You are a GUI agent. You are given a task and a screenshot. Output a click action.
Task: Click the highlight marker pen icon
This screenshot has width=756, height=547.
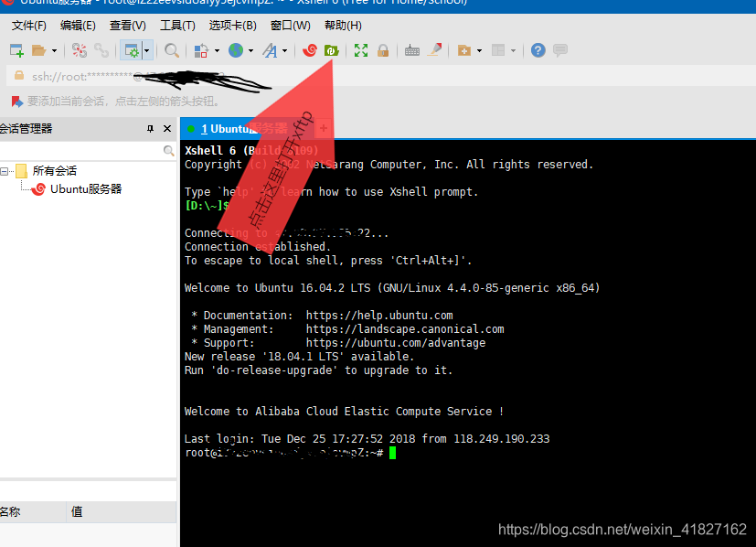point(435,49)
